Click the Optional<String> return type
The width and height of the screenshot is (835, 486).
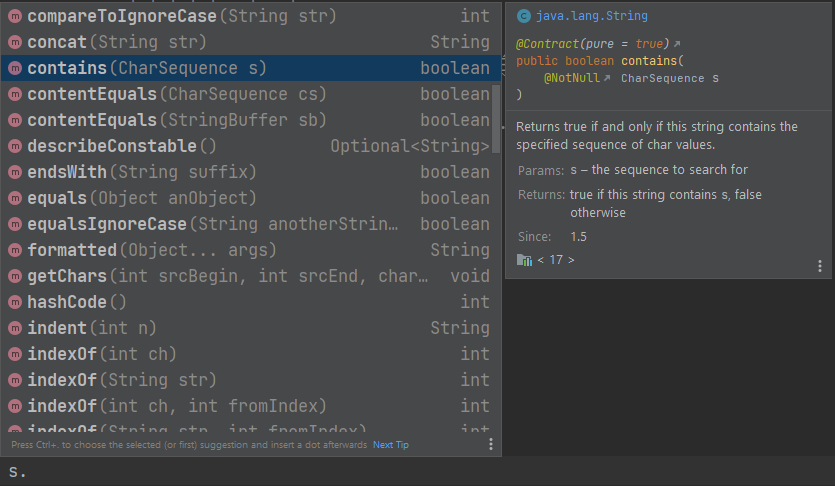(x=410, y=146)
